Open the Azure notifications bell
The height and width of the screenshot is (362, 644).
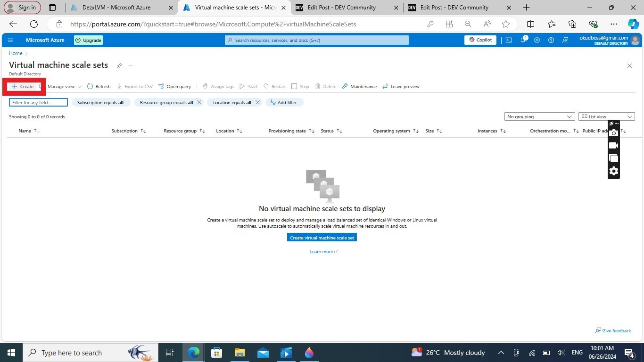click(x=523, y=40)
